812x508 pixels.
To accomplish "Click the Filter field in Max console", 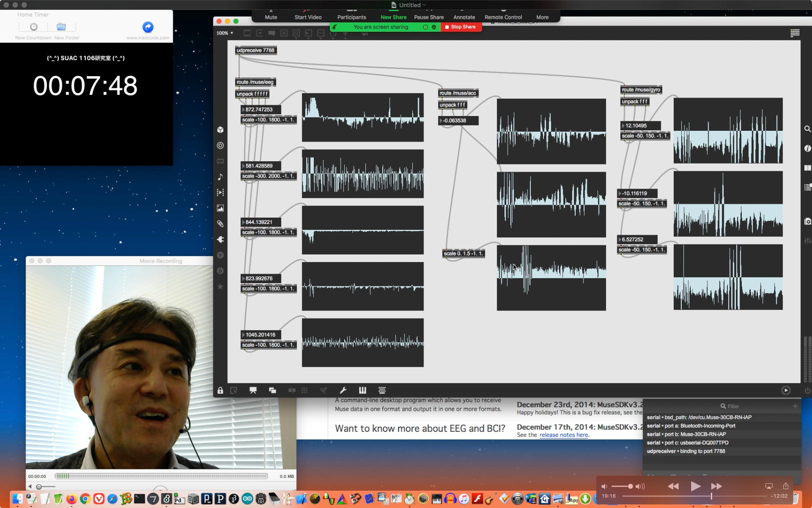I will (x=733, y=406).
